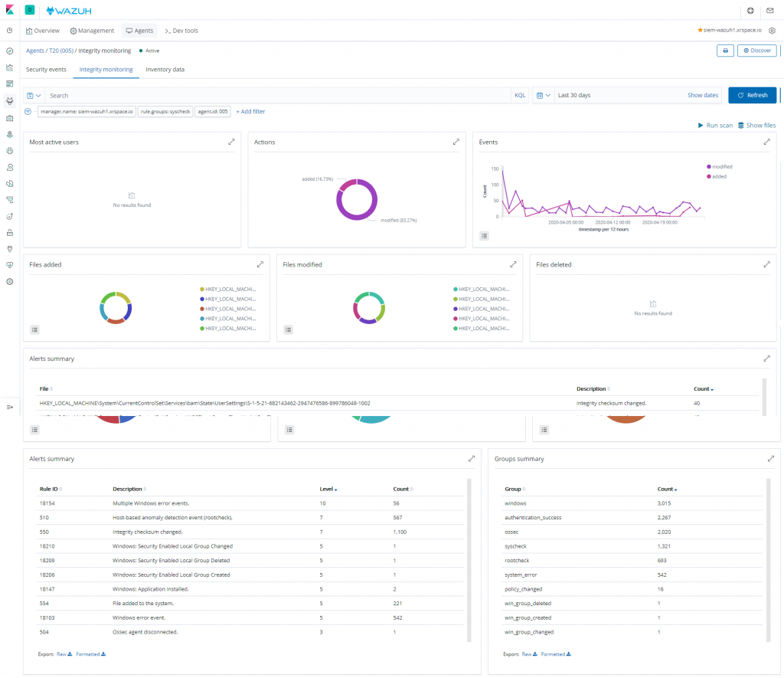Switch to Security events tab
Image resolution: width=784 pixels, height=678 pixels.
click(46, 70)
